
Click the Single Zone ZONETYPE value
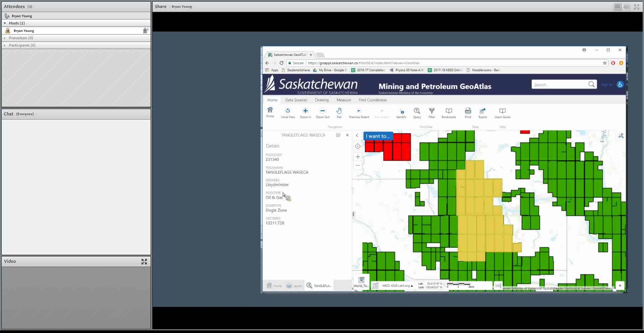click(x=276, y=210)
